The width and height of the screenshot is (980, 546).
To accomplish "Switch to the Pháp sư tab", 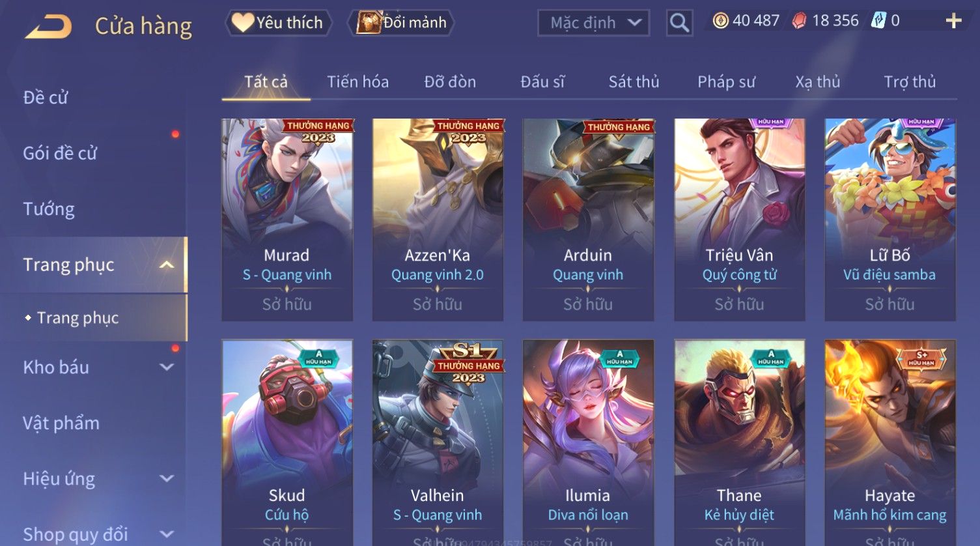I will point(726,82).
